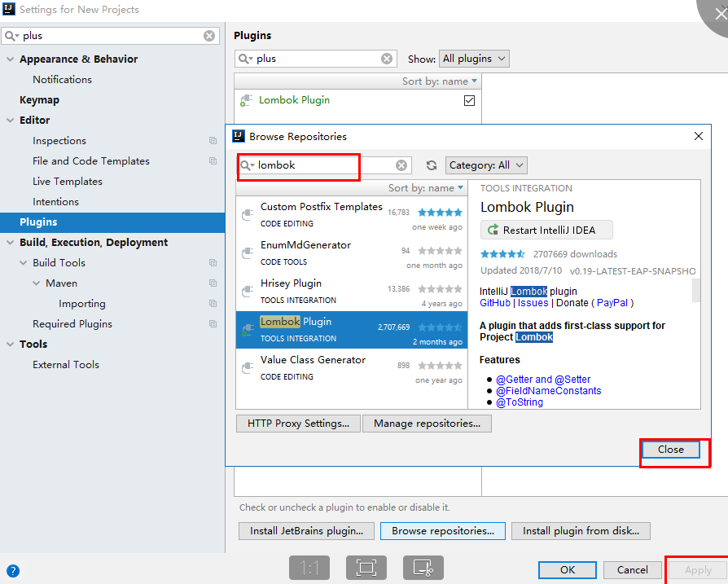Click the Value Class Generator plugin icon
728x584 pixels.
coord(248,368)
